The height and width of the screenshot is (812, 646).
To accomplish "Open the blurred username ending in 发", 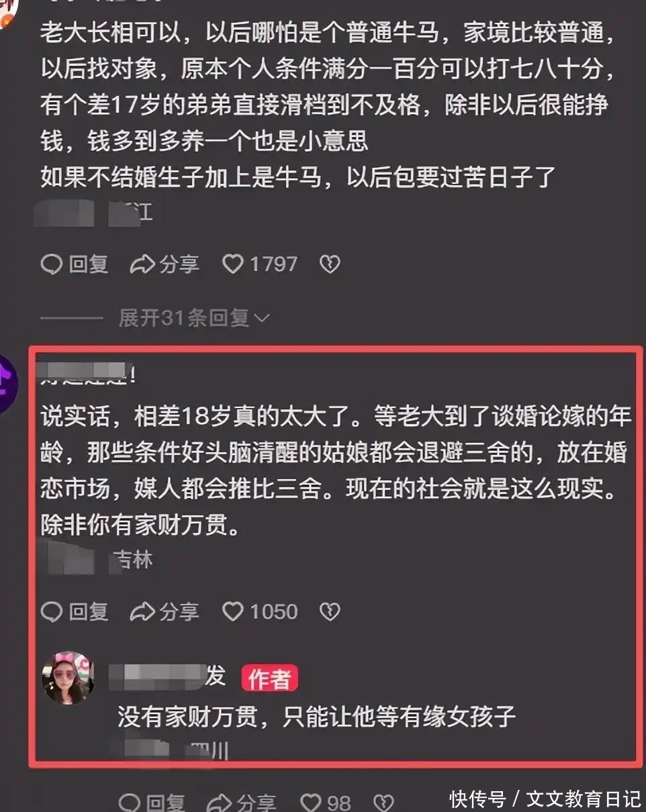I will coord(167,676).
